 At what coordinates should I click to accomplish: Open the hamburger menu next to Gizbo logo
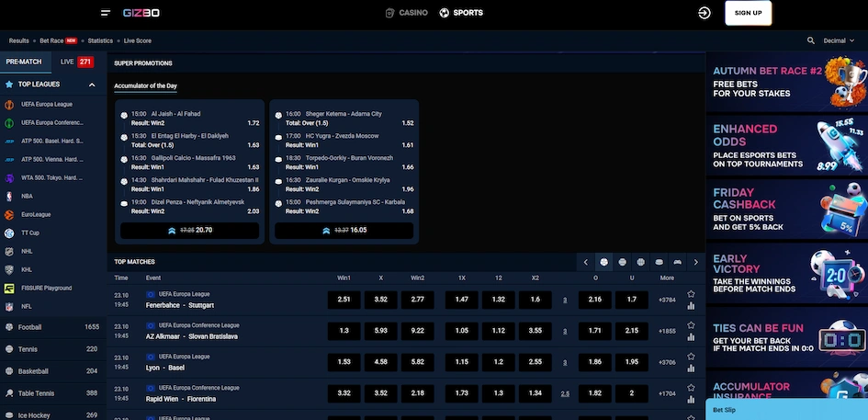106,13
